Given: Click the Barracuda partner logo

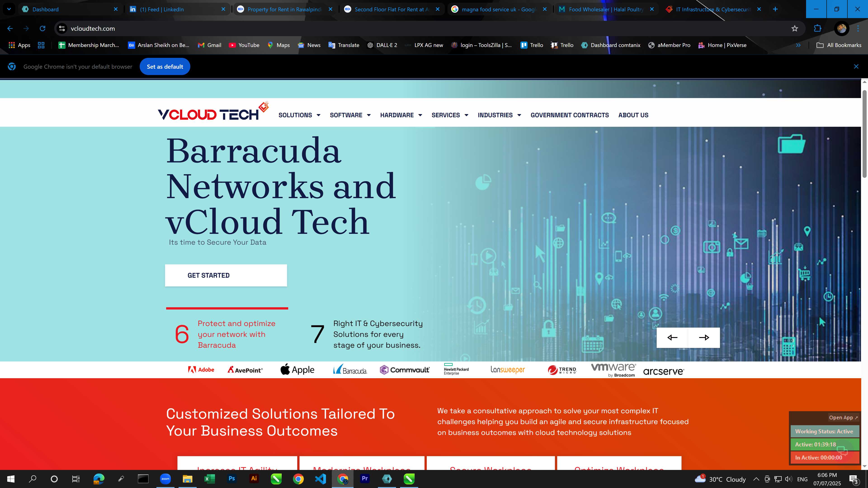Looking at the screenshot, I should pyautogui.click(x=350, y=369).
